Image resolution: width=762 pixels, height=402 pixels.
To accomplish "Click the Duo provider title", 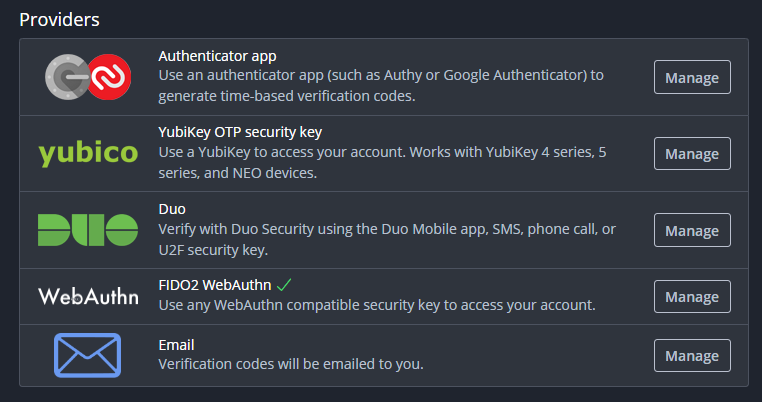I will pyautogui.click(x=173, y=209).
